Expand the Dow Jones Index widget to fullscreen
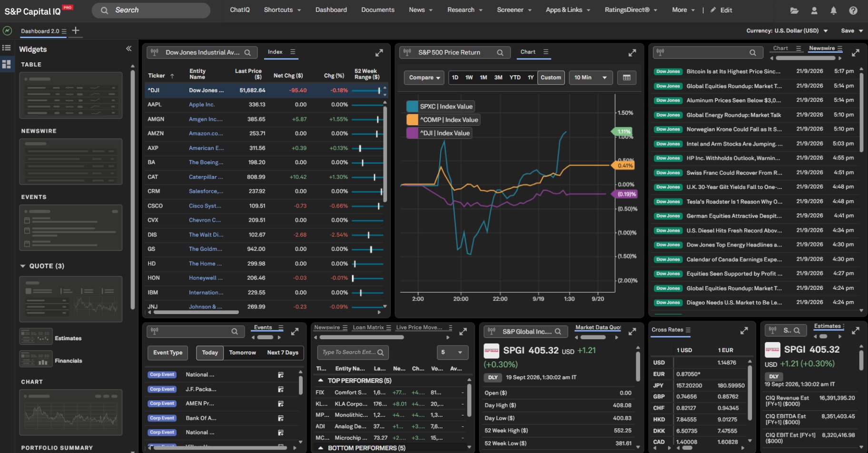 point(379,52)
